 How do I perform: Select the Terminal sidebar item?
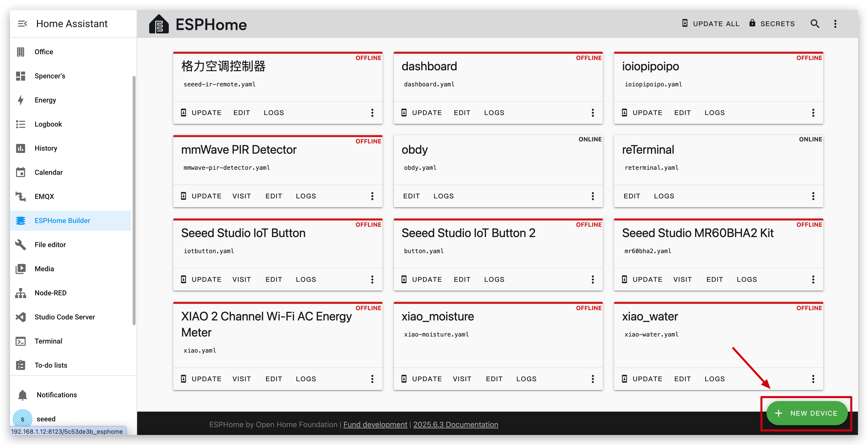(71, 341)
